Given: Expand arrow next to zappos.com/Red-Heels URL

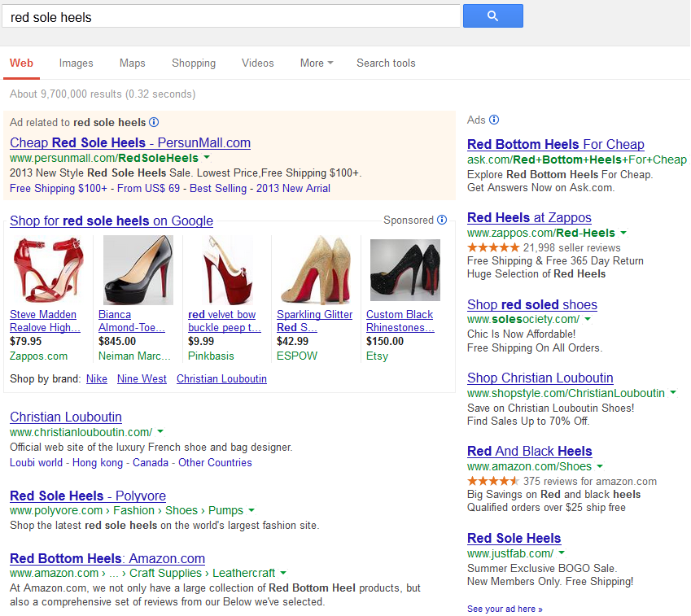Looking at the screenshot, I should [623, 232].
